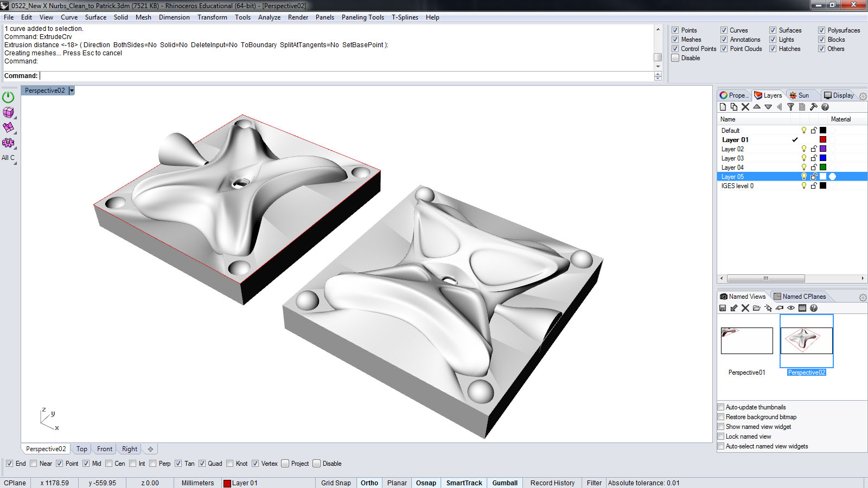The image size is (868, 488).
Task: Delete named view with the X icon
Action: point(745,308)
